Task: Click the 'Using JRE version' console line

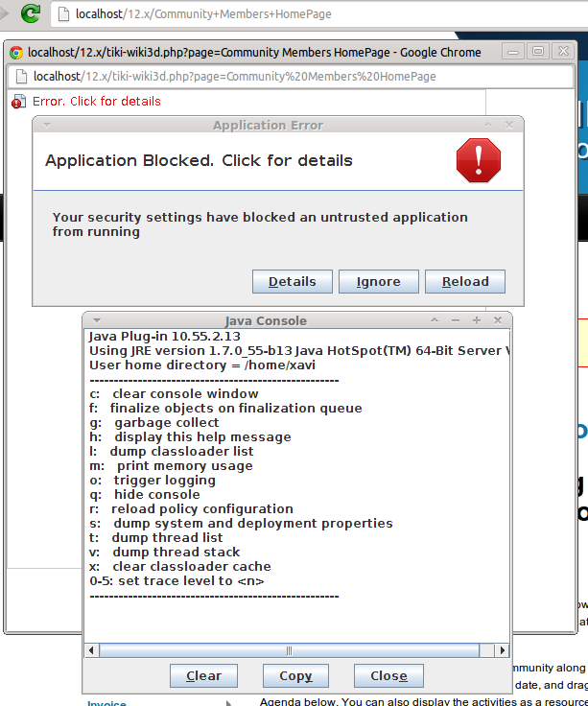Action: (x=299, y=351)
